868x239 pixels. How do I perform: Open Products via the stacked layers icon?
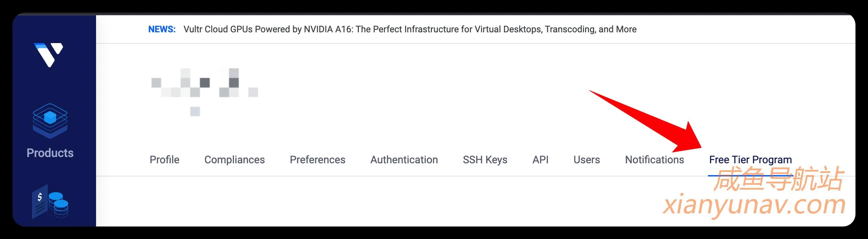pyautogui.click(x=50, y=121)
